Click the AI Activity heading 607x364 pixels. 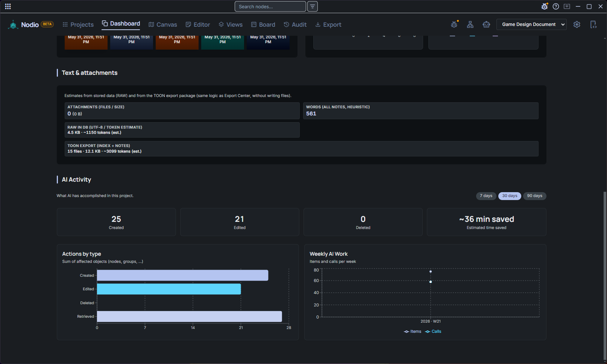click(76, 180)
